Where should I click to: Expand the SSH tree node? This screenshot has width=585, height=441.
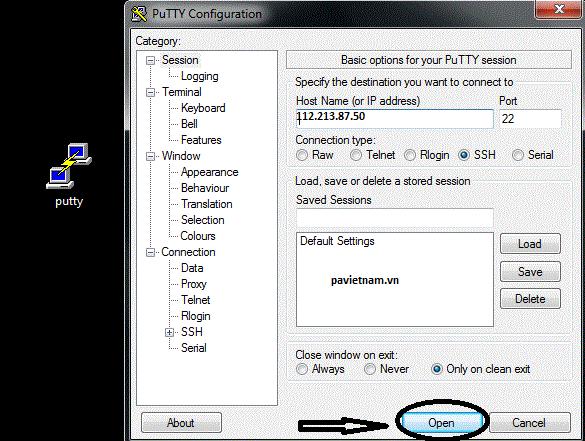click(169, 332)
